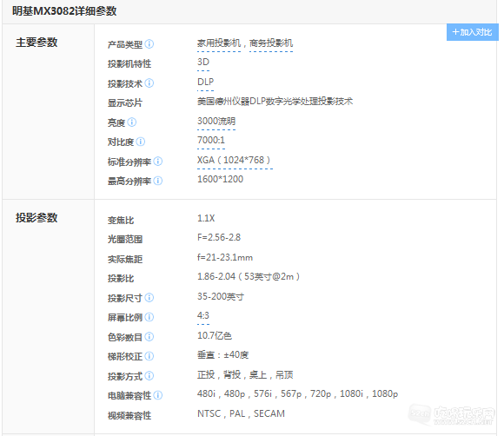504x436 pixels.
Task: Select the 1.86-2.04 throw ratio value
Action: [x=249, y=277]
